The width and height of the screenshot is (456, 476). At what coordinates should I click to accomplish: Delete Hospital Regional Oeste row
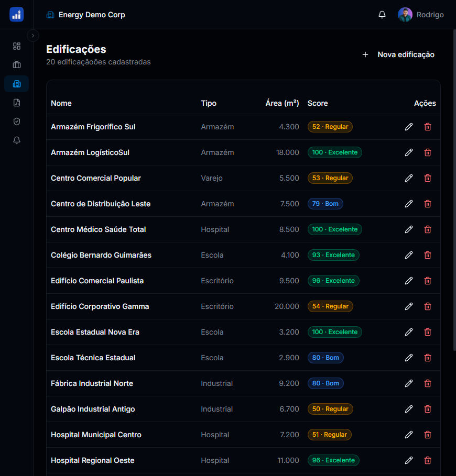click(428, 460)
